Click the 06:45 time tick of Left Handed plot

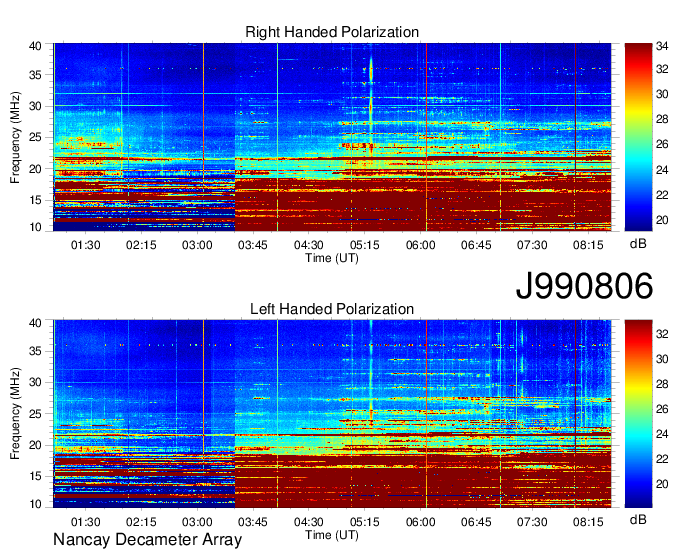[476, 522]
